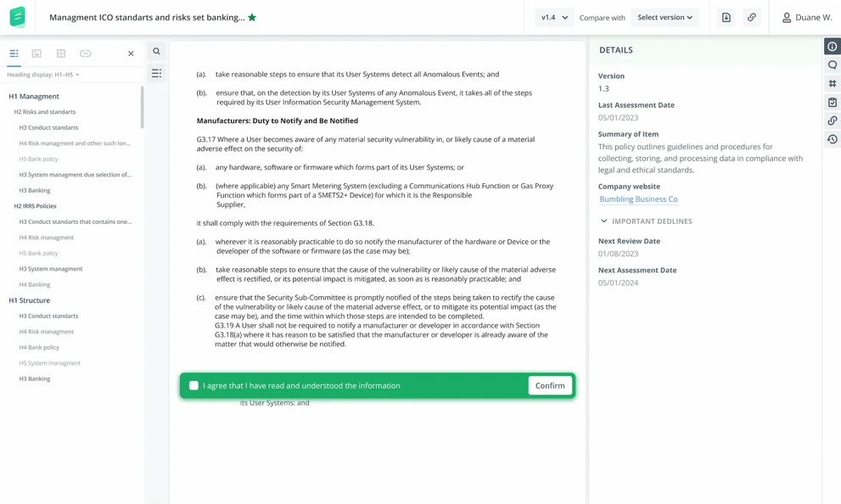Jump to the H1 Structure heading

[30, 300]
